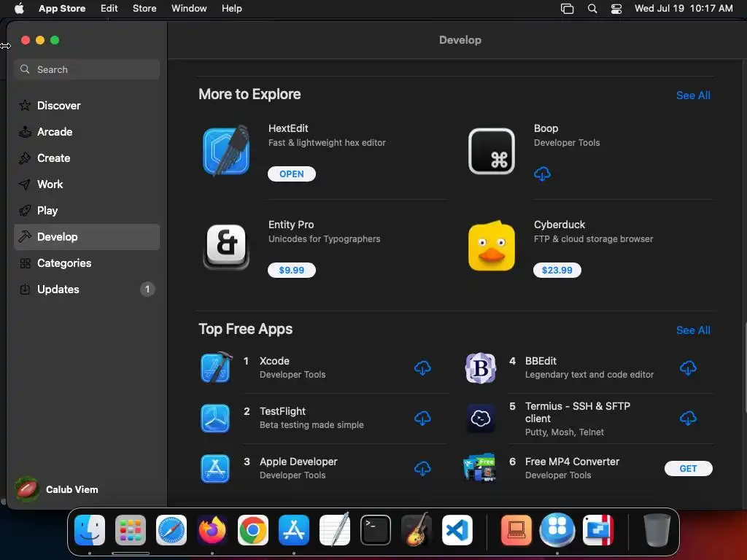The image size is (747, 560).
Task: Open Updates in the sidebar
Action: 87,289
